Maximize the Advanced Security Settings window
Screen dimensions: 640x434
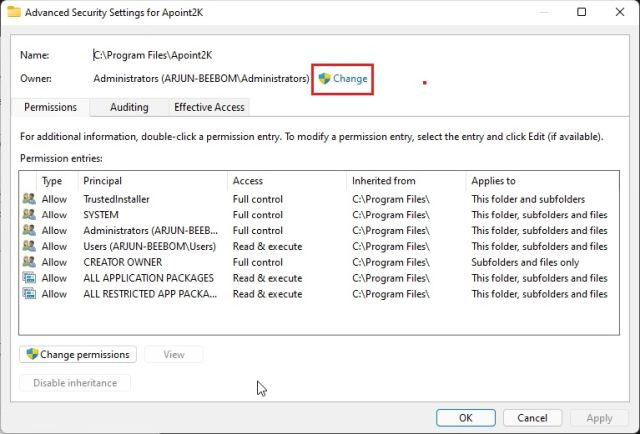point(582,12)
